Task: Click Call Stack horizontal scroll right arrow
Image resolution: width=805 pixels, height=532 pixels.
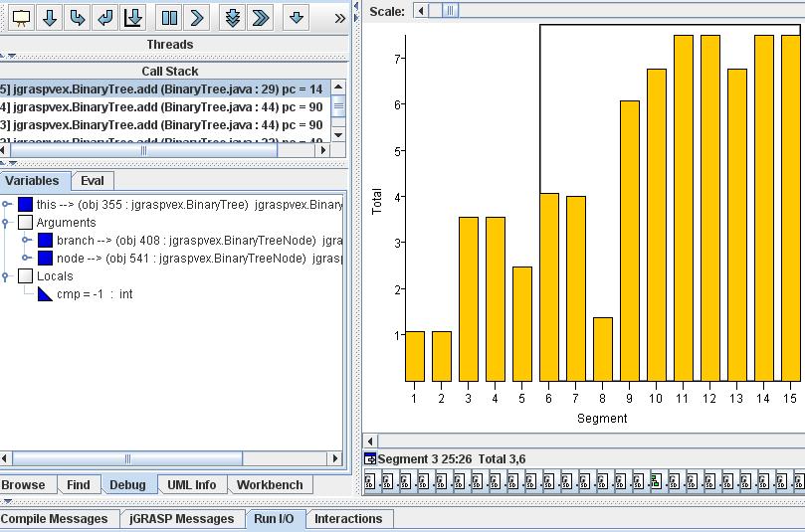Action: (323, 150)
